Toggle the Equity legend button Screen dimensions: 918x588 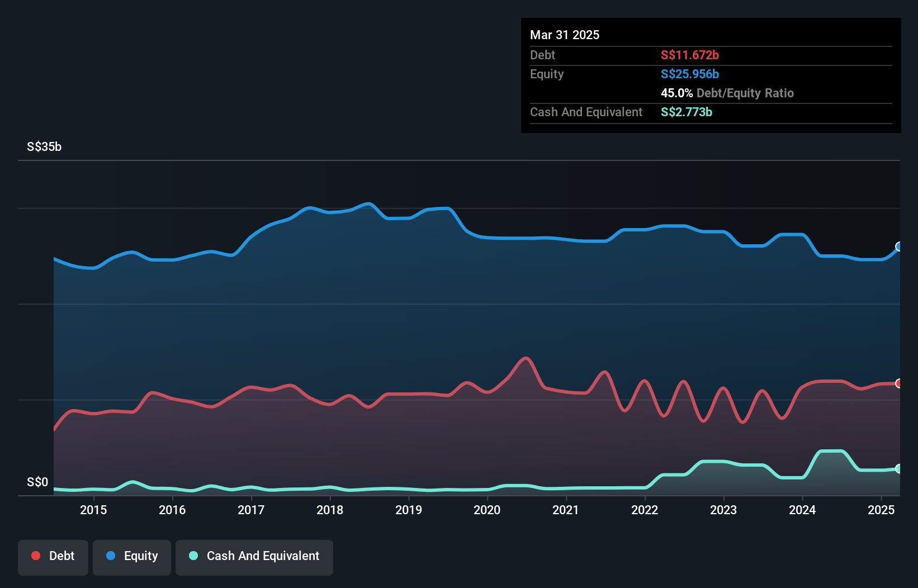(x=132, y=557)
